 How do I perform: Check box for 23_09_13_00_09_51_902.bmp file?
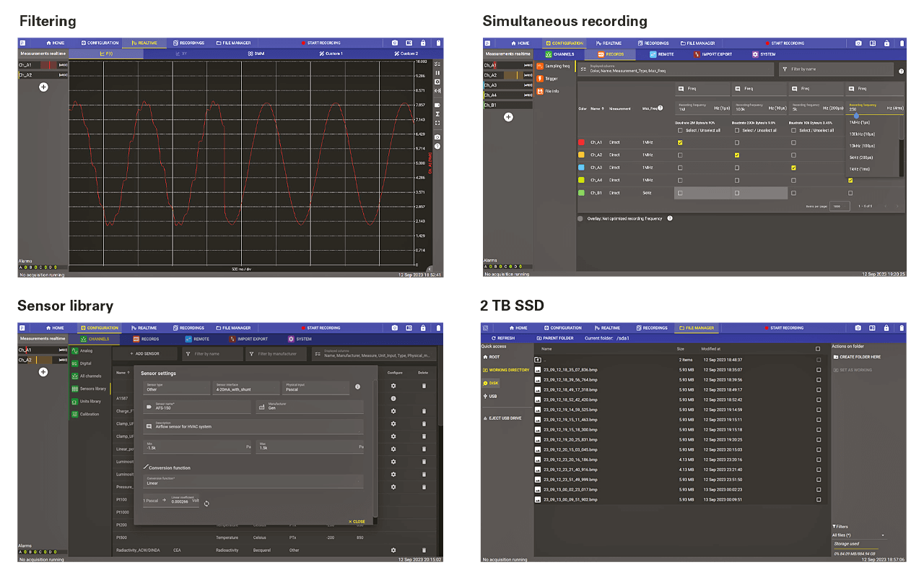point(818,499)
